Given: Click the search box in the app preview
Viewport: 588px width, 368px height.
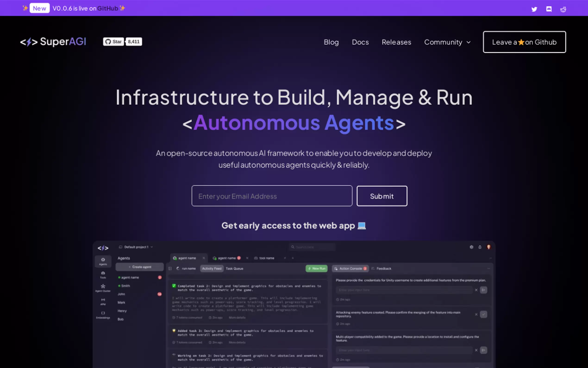Looking at the screenshot, I should [312, 247].
